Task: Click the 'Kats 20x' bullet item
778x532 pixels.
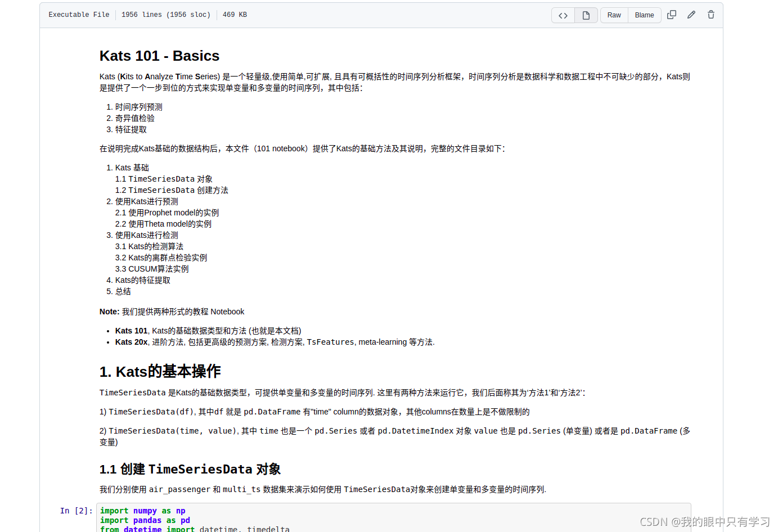Action: (x=275, y=342)
